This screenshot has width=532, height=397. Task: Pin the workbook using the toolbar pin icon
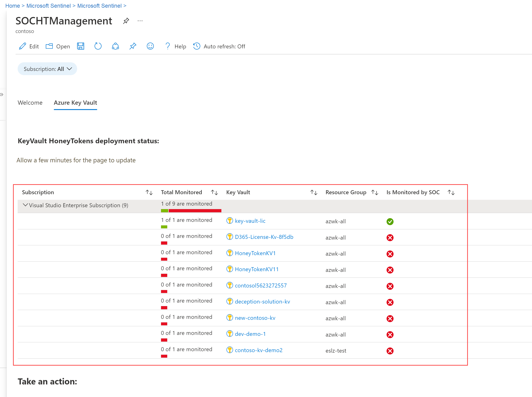tap(133, 46)
